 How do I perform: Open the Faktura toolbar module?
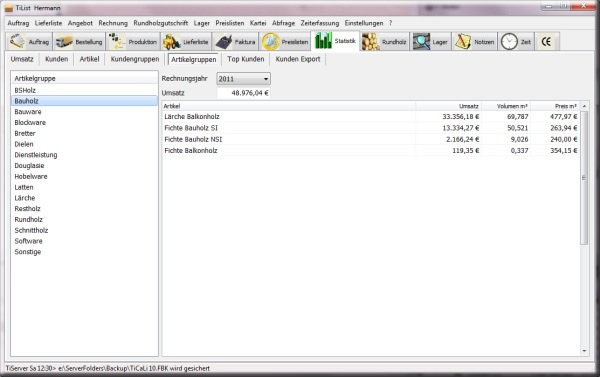[235, 42]
